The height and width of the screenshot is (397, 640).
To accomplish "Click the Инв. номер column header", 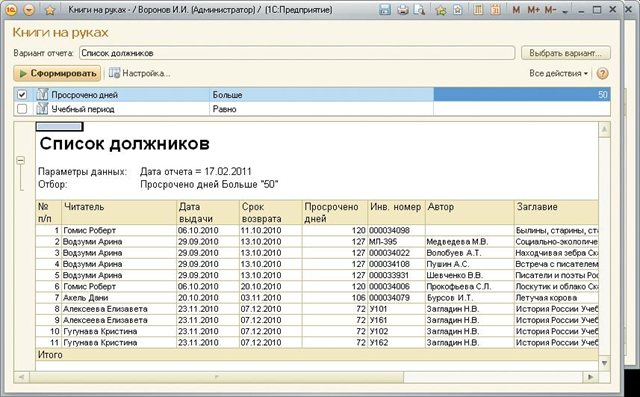I will click(x=396, y=212).
